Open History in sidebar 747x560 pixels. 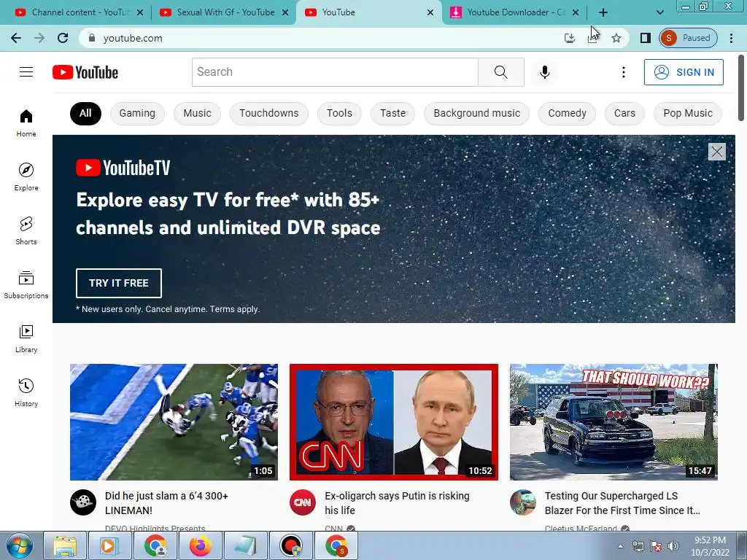point(26,392)
